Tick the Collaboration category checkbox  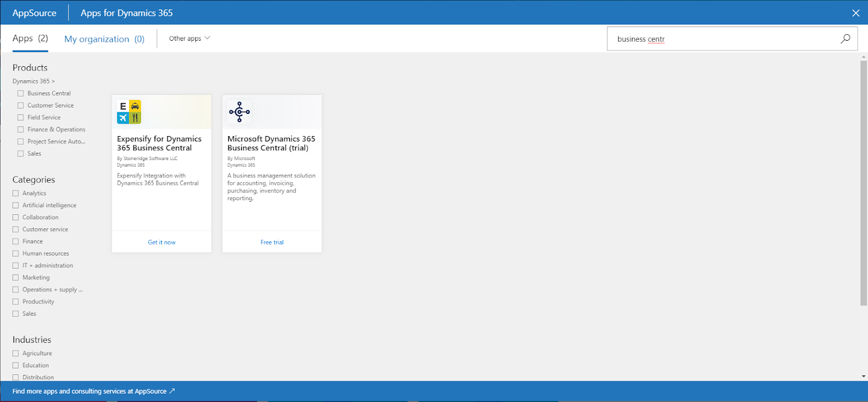pyautogui.click(x=16, y=218)
